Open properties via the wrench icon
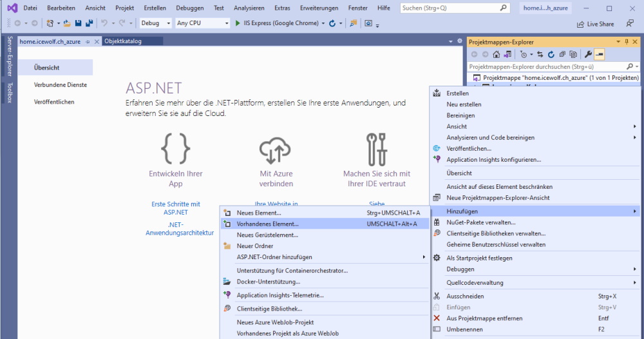 (x=588, y=54)
